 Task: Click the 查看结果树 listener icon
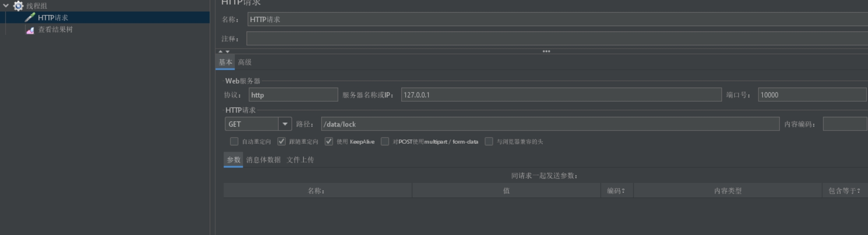coord(30,30)
